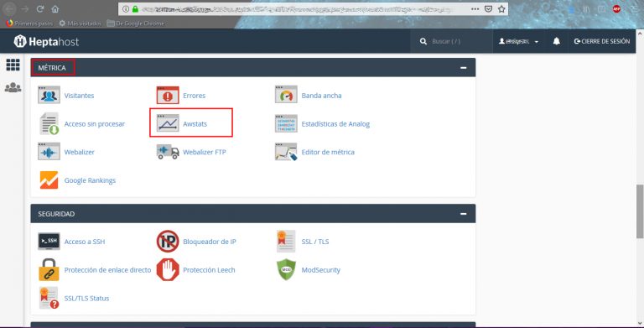Open the Errores link

(x=194, y=96)
